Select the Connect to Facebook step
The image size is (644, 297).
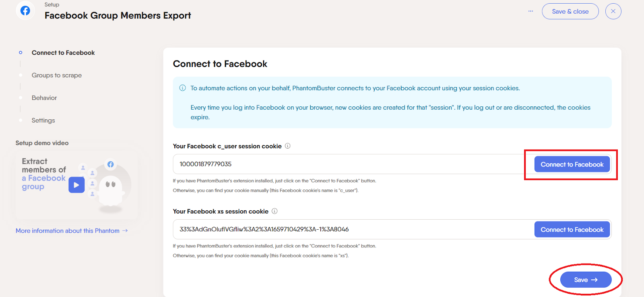[63, 53]
